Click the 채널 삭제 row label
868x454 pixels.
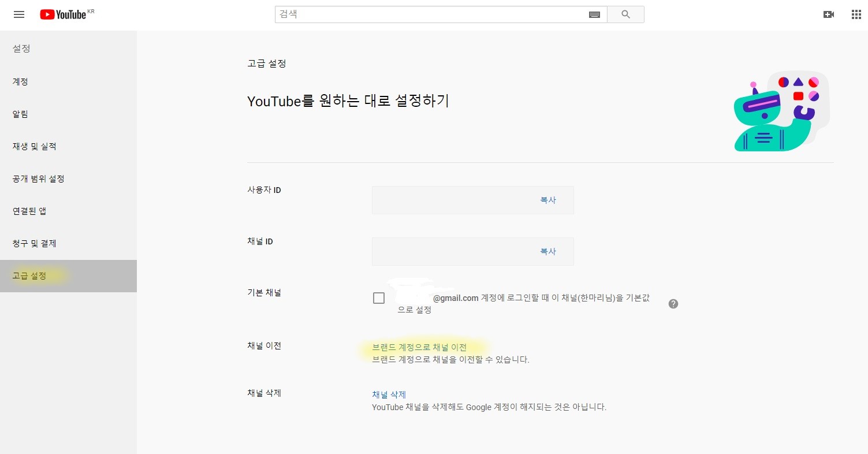point(264,393)
